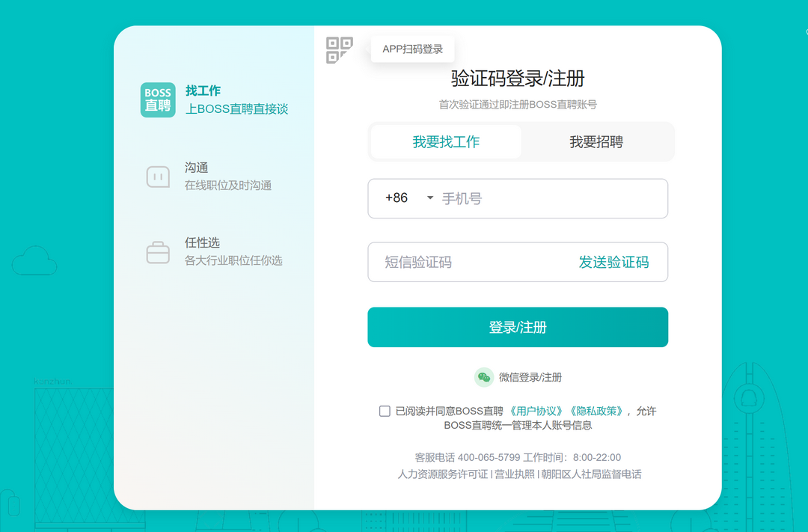Screen dimensions: 808x532
Task: Open 营业执照 link
Action: pyautogui.click(x=514, y=474)
